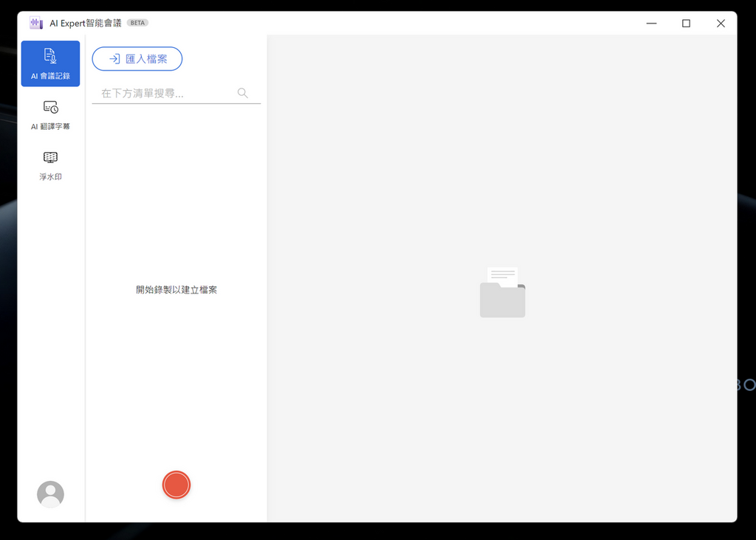756x540 pixels.
Task: Click the AI Expert app logo icon
Action: [37, 23]
